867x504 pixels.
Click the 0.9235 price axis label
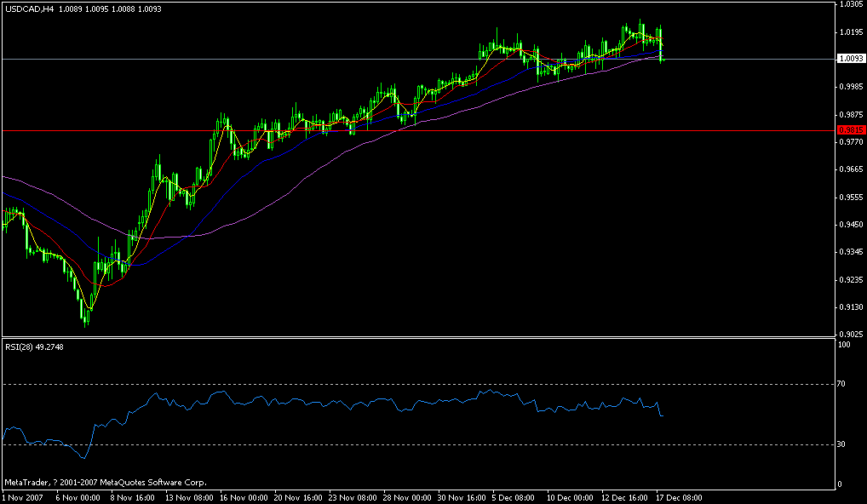click(852, 279)
